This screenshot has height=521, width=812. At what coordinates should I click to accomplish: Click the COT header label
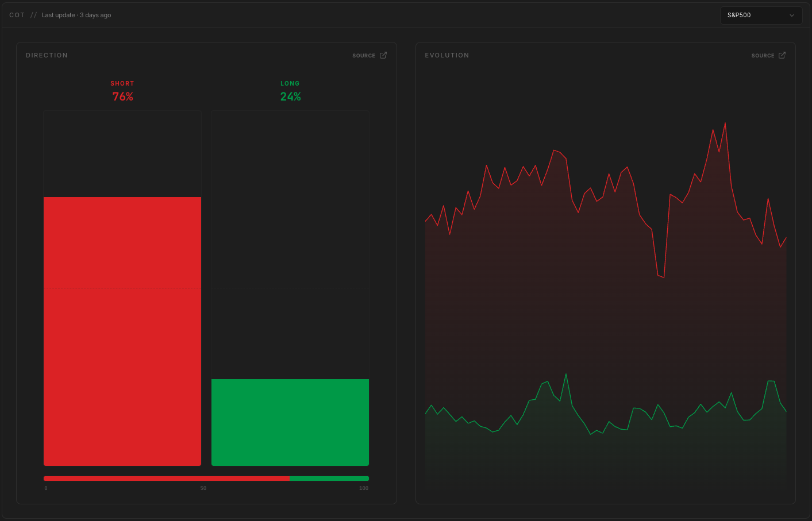(17, 15)
